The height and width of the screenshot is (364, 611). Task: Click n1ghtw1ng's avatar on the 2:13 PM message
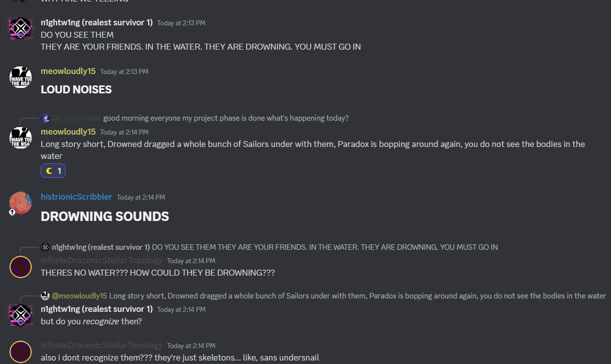(x=21, y=28)
